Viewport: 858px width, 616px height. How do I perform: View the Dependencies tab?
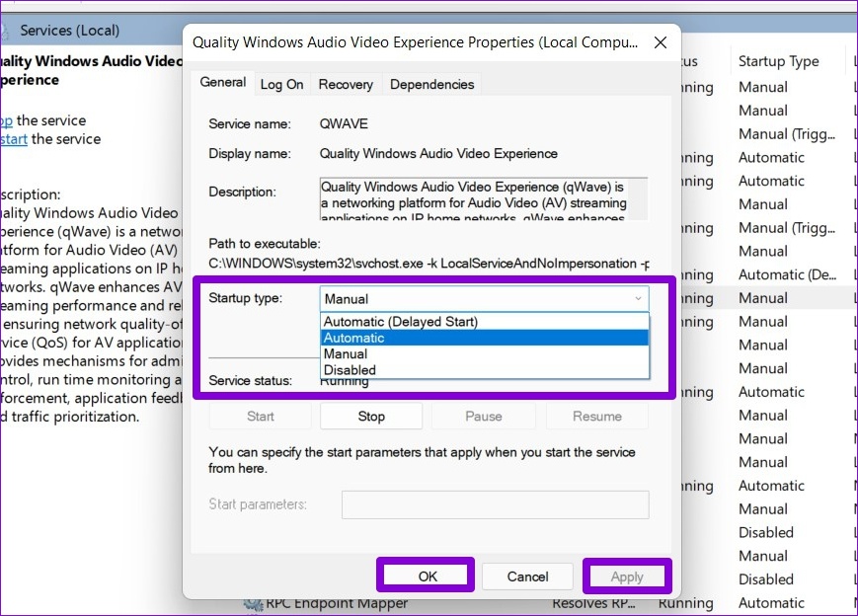(431, 84)
